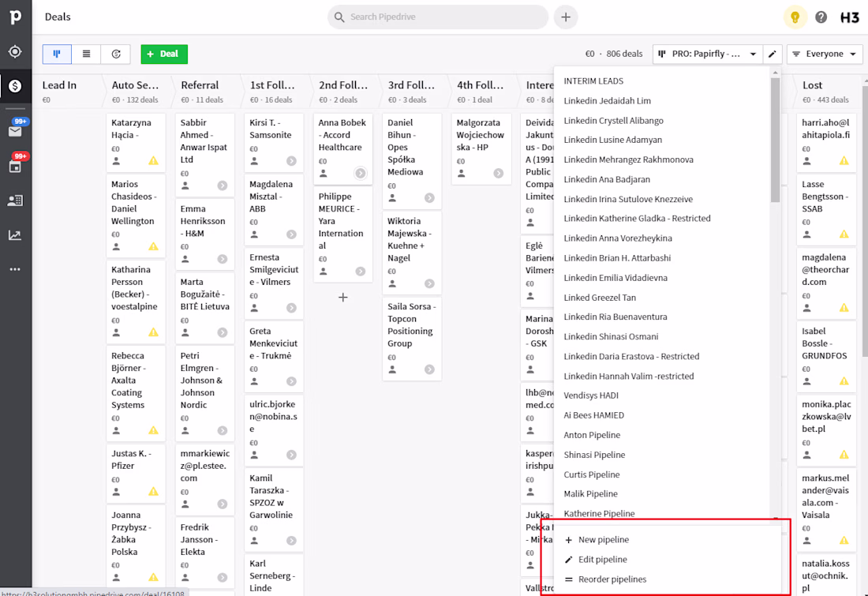Click the pipeline list scrollbar
The image size is (868, 596).
tap(775, 140)
